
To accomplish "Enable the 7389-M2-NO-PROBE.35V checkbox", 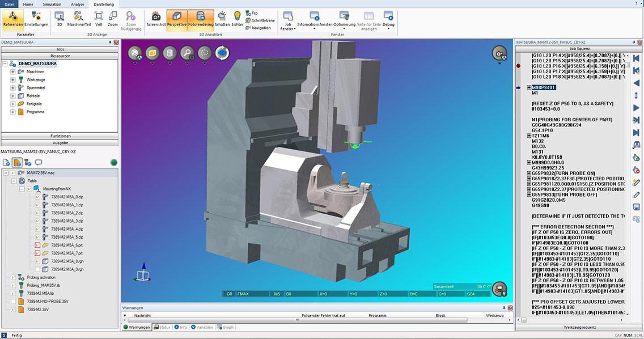I will [x=13, y=302].
